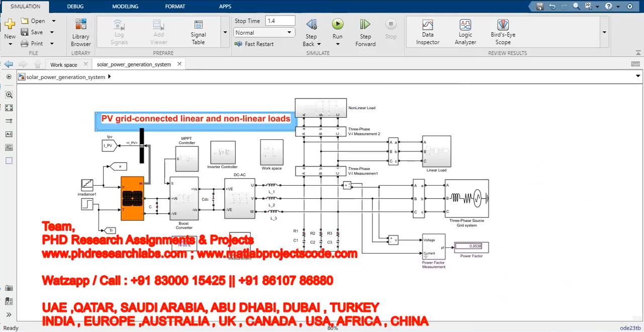
Task: Open the Library Browser
Action: 80,32
